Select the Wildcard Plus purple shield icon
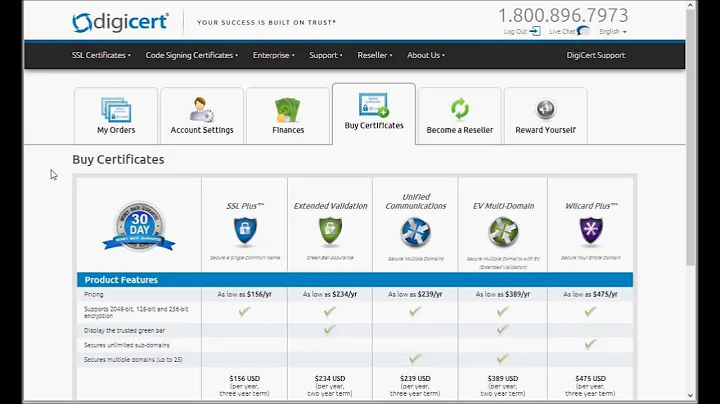The width and height of the screenshot is (720, 404). 591,230
